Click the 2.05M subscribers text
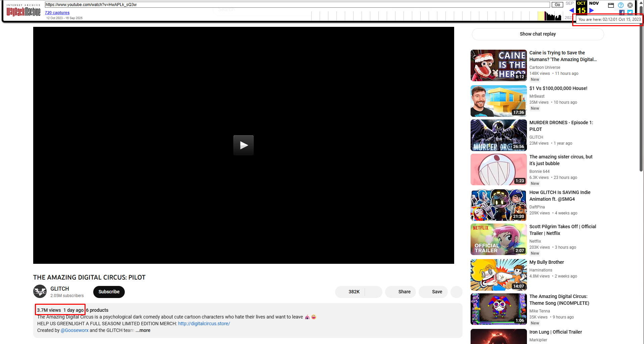 tap(67, 296)
